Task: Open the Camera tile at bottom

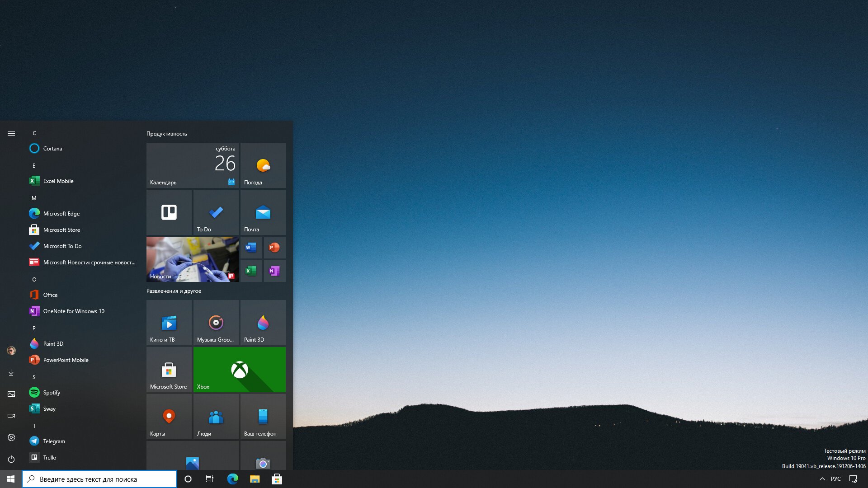Action: pos(263,455)
